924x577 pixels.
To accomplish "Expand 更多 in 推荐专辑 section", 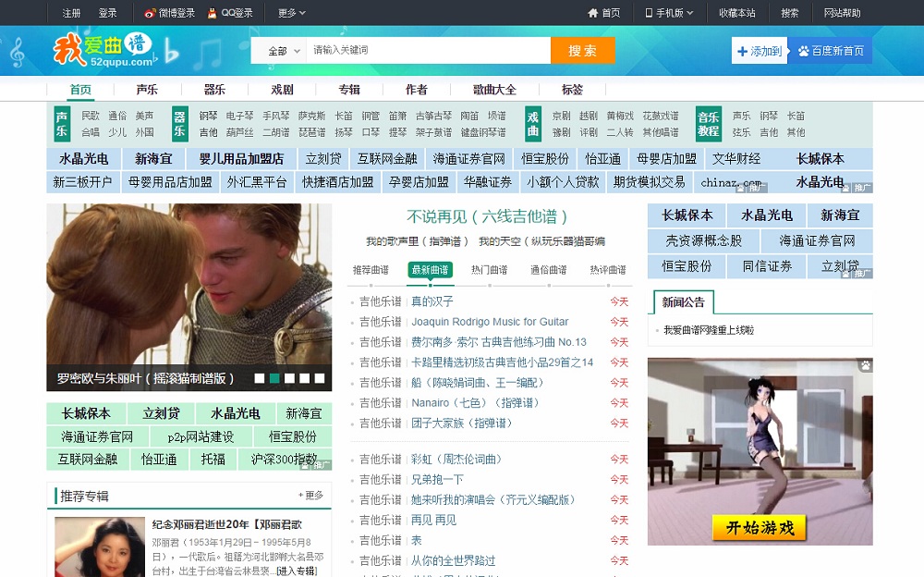I will (x=310, y=495).
